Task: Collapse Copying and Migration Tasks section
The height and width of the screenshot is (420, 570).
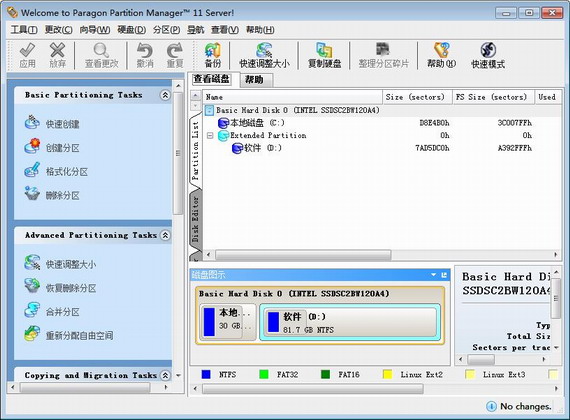Action: click(x=165, y=375)
